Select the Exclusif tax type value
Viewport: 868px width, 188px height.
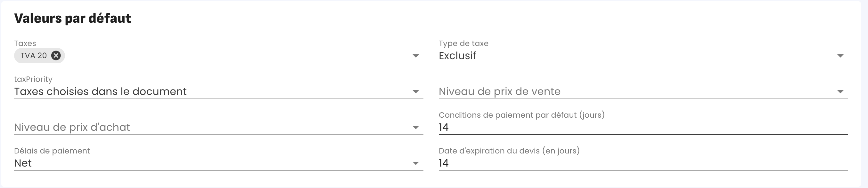457,56
